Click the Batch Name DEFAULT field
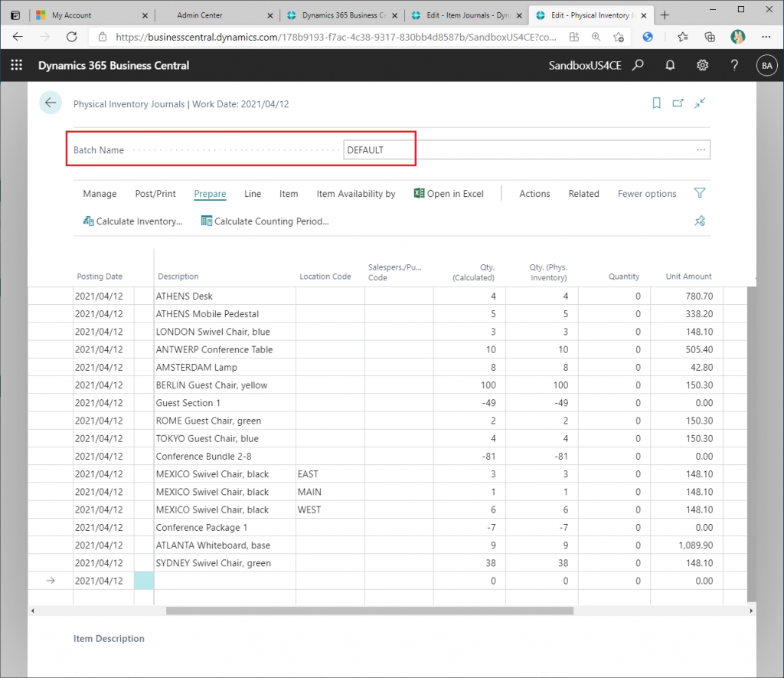This screenshot has height=678, width=784. (527, 149)
